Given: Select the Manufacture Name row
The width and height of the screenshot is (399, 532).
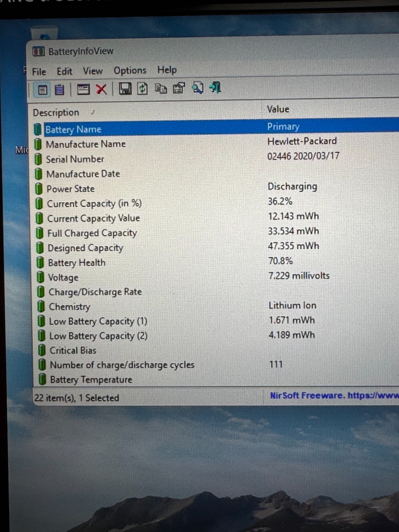Looking at the screenshot, I should (216, 143).
